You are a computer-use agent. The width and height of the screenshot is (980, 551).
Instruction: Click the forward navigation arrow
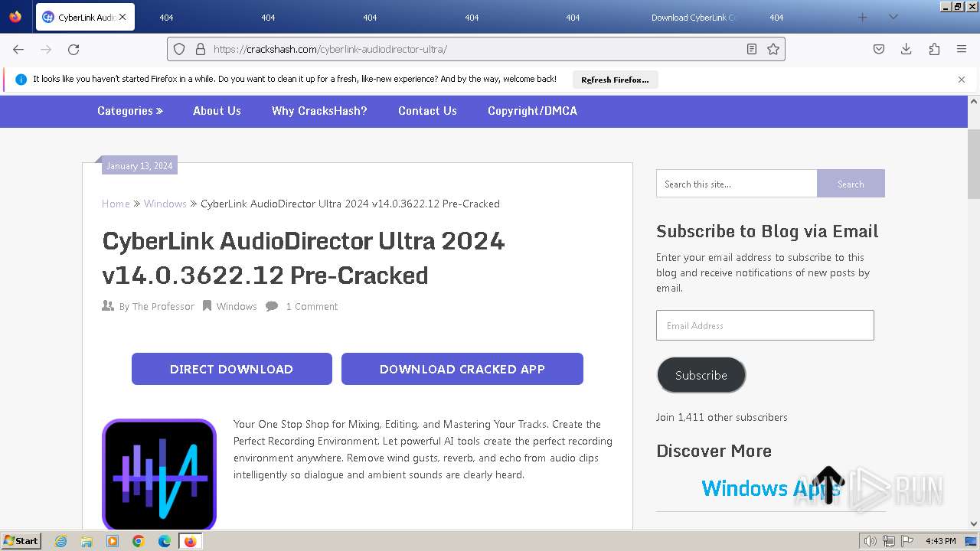46,49
